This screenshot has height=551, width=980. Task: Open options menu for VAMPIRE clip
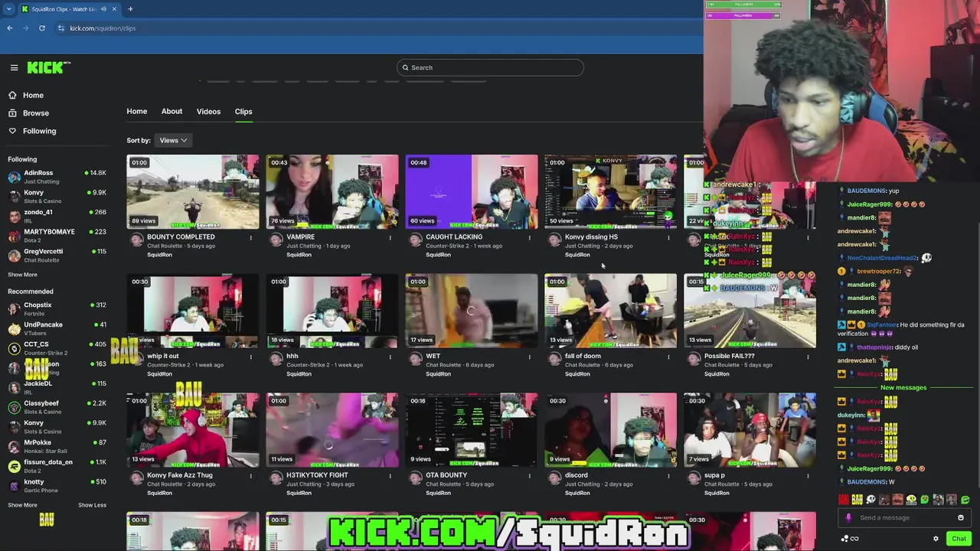pos(390,237)
